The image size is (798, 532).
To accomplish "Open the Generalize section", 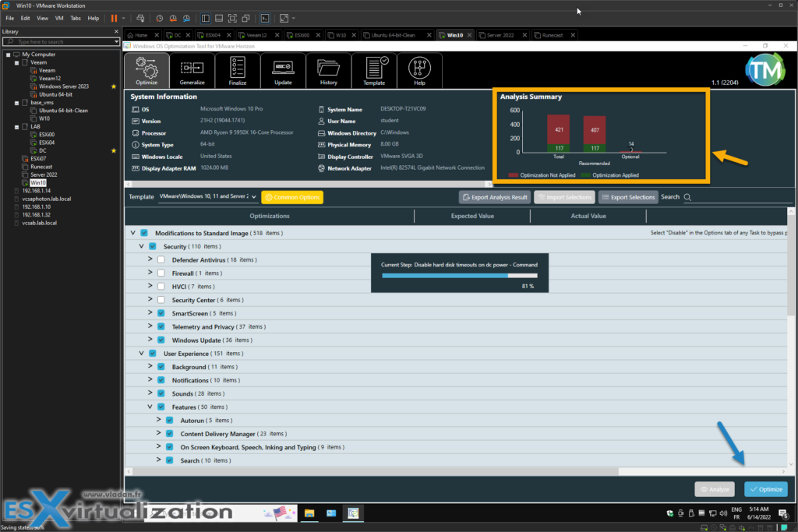I will tap(192, 70).
